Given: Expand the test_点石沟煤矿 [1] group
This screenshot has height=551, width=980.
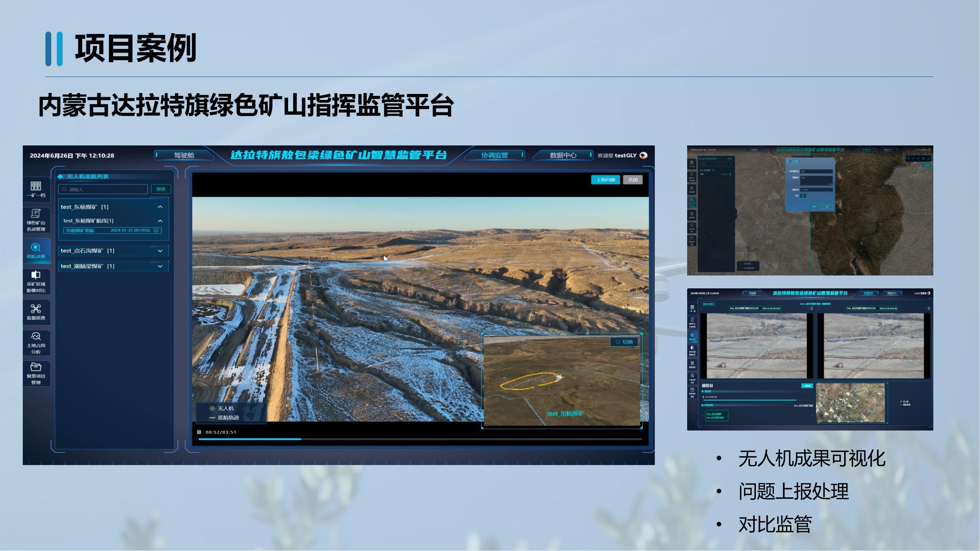Looking at the screenshot, I should click(160, 251).
